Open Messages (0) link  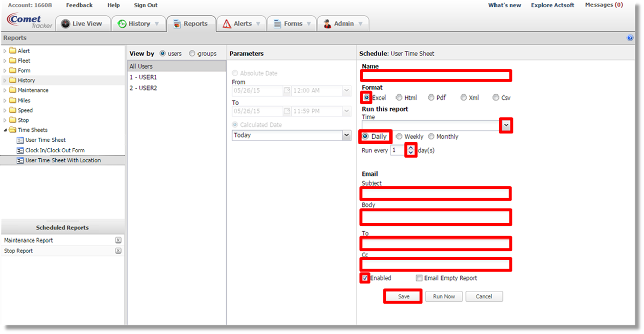coord(604,5)
